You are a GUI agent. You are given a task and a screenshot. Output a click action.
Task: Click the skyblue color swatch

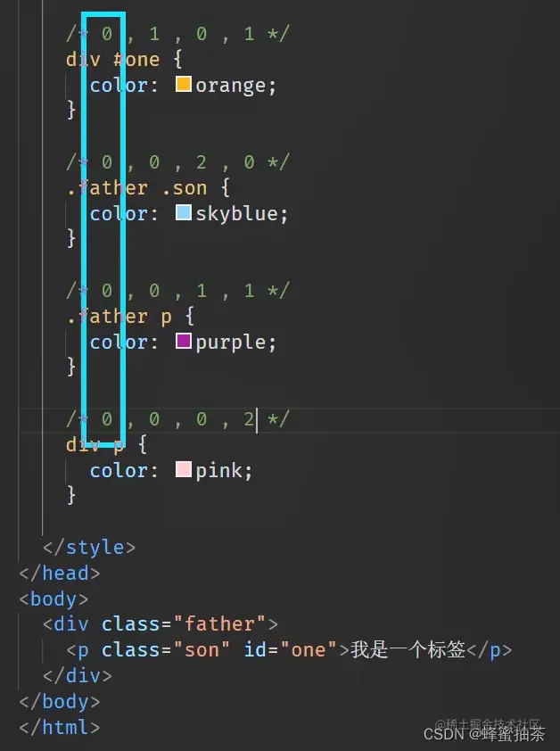coord(184,212)
